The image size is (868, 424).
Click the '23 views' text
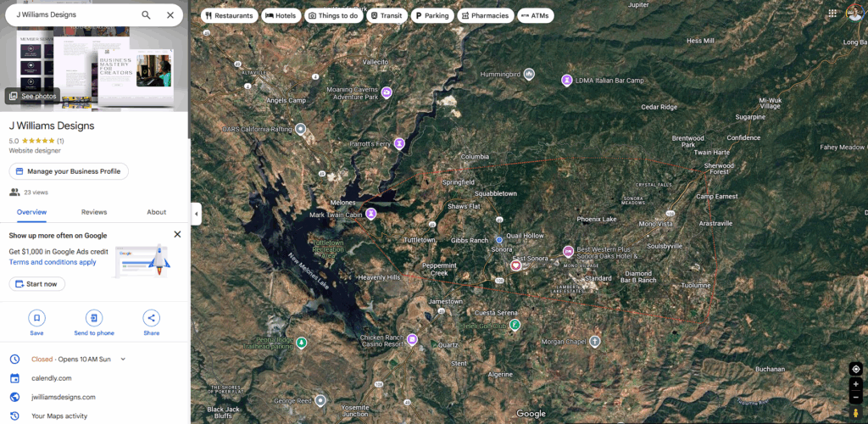coord(36,192)
